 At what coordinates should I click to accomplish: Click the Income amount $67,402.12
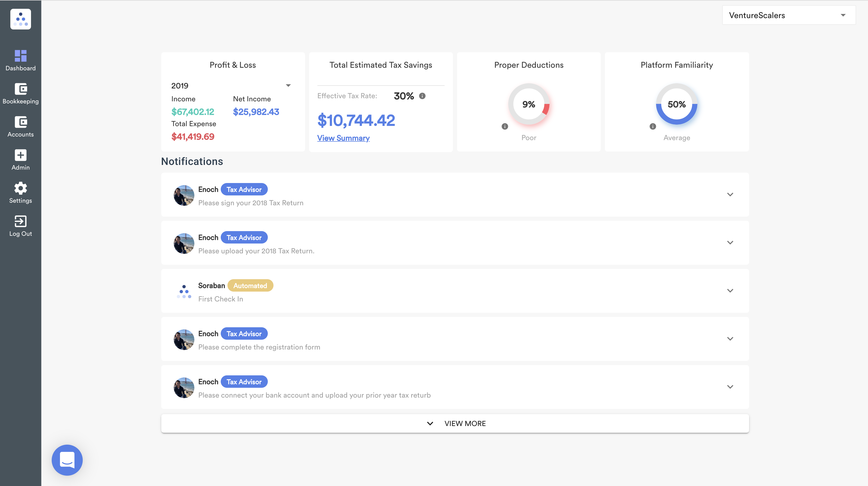(x=193, y=112)
